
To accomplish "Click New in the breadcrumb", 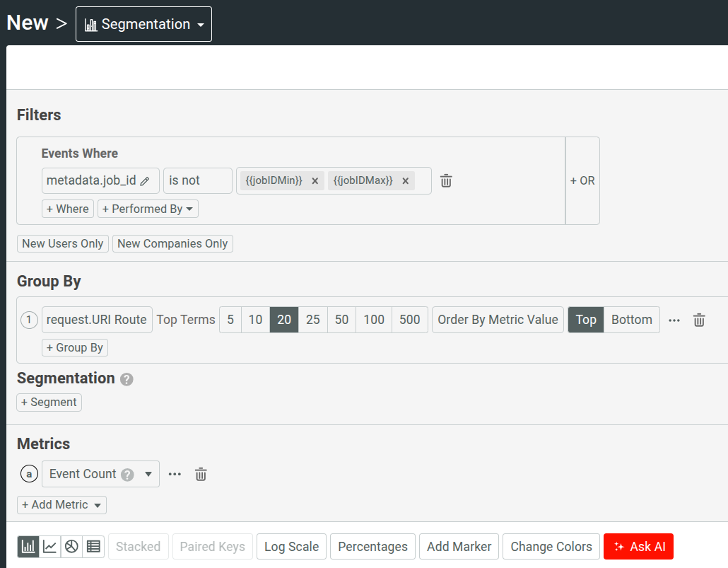I will click(x=26, y=23).
